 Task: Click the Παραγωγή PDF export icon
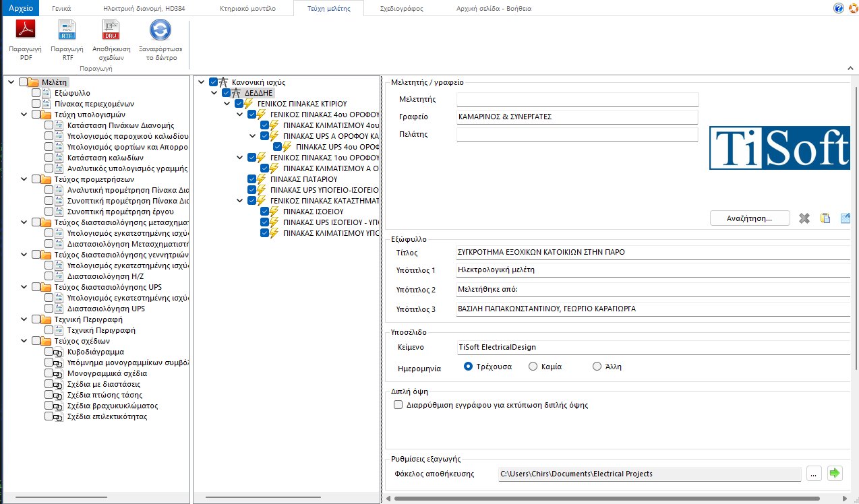pos(24,38)
